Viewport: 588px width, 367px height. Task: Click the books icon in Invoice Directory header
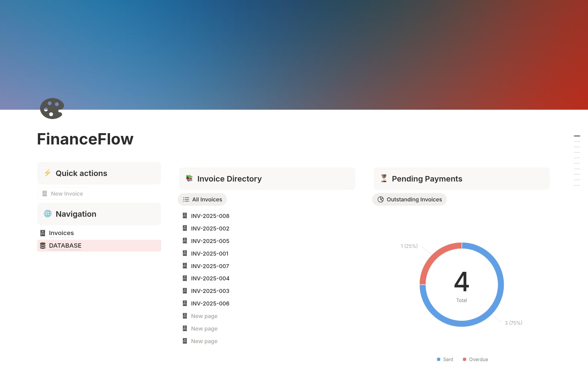coord(189,178)
